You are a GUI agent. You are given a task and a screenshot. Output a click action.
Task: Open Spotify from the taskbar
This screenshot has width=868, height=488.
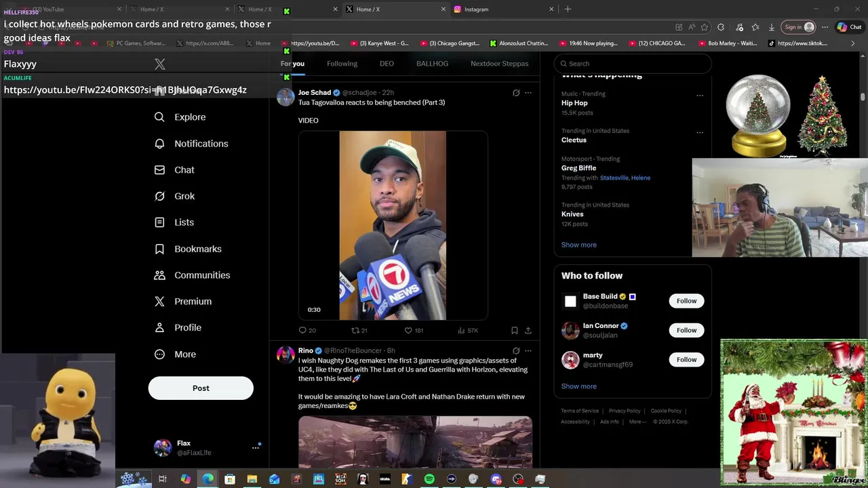point(429,479)
